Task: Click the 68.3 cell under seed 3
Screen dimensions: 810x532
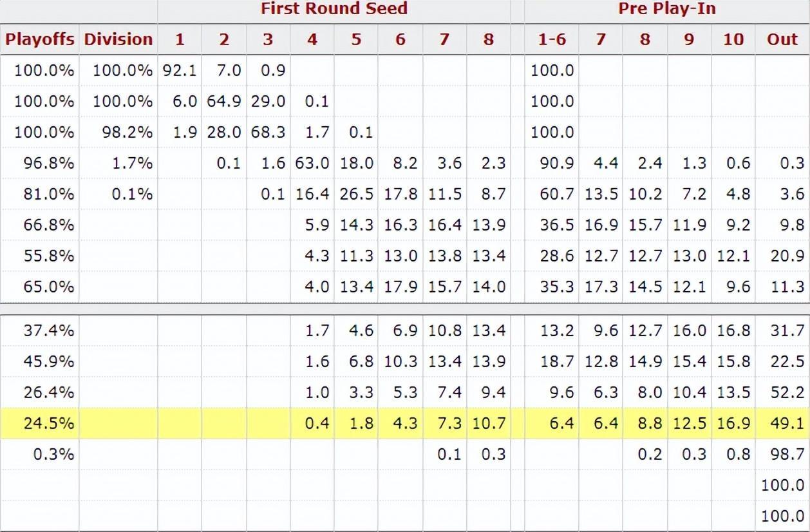Action: pyautogui.click(x=268, y=132)
